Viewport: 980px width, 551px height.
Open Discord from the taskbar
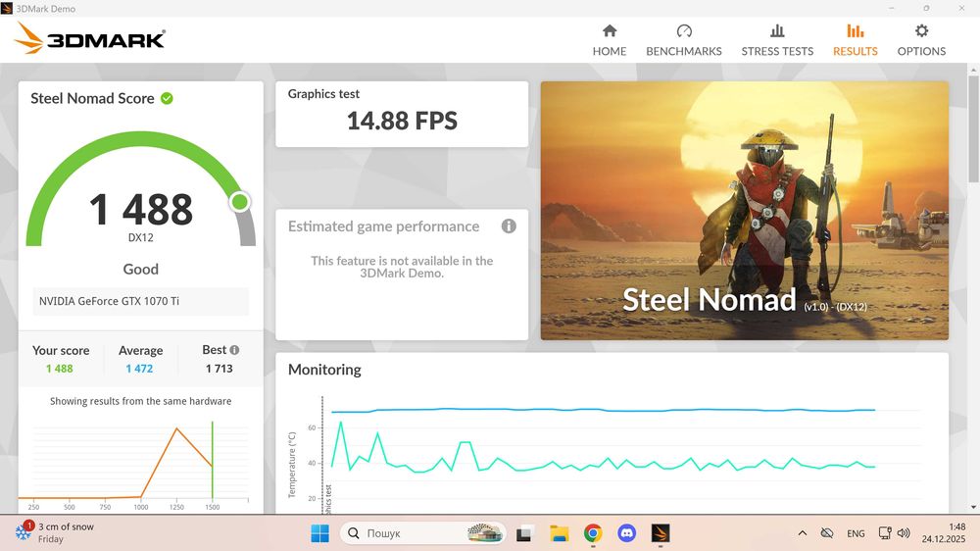click(627, 533)
